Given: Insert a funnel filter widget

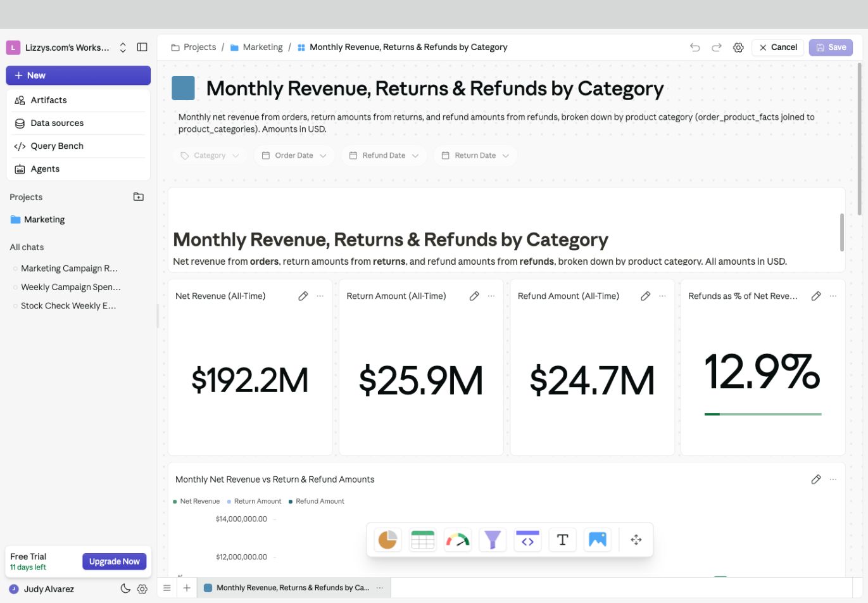Looking at the screenshot, I should pyautogui.click(x=493, y=540).
